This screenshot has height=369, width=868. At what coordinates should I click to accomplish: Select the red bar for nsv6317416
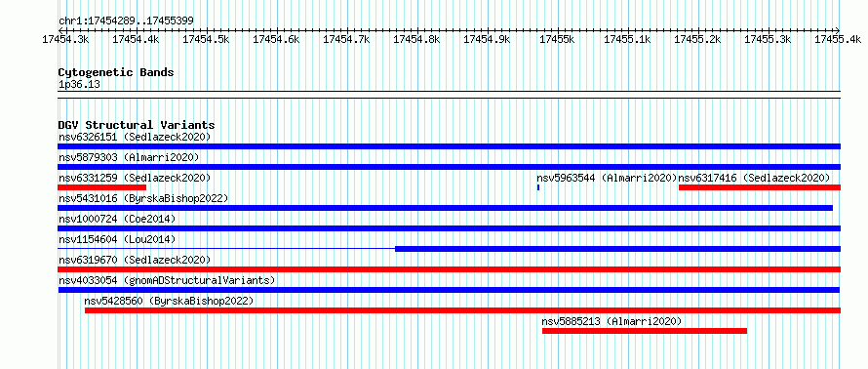click(760, 187)
